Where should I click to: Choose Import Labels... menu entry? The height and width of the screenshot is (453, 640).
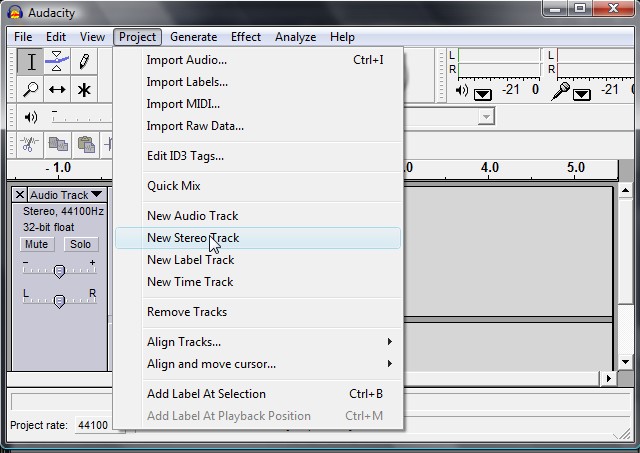click(x=258, y=82)
